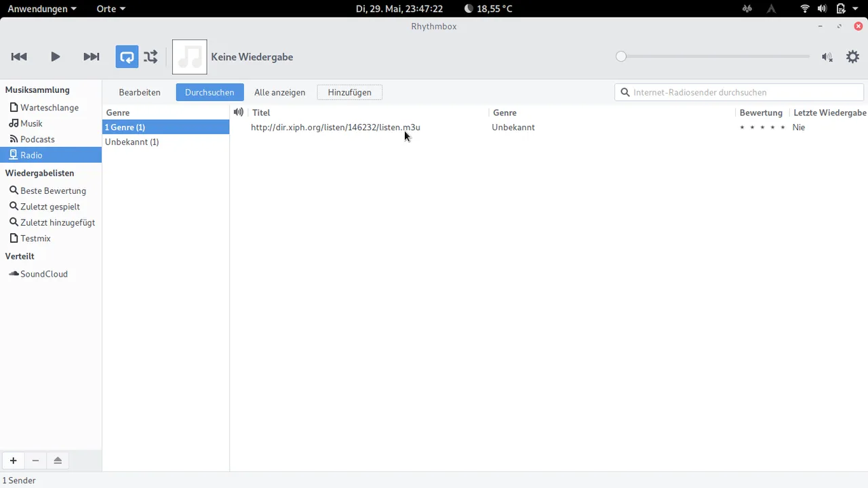Open the Anwendungen menu
Image resolution: width=868 pixels, height=488 pixels.
(42, 9)
